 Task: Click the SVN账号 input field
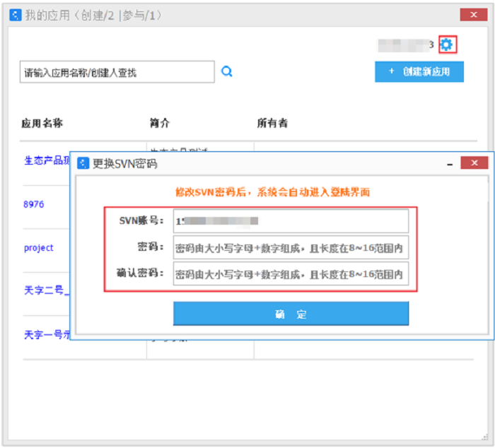[x=291, y=221]
